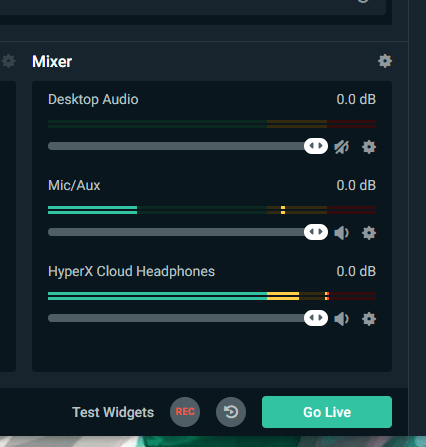Click the Desktop Audio level meter
This screenshot has width=426, height=447.
[212, 124]
